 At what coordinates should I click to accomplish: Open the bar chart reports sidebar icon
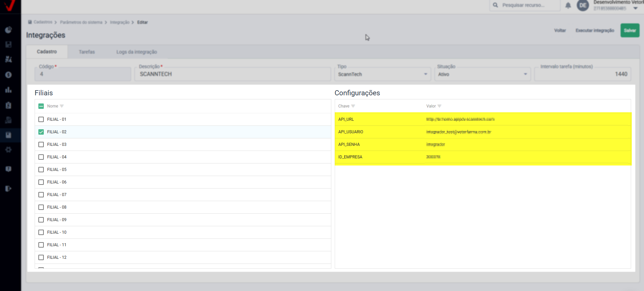tap(8, 90)
